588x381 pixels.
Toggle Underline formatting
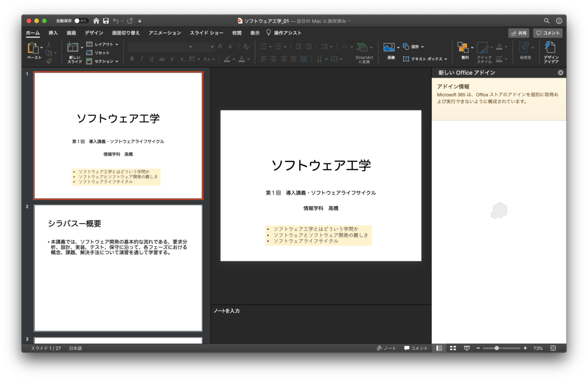click(151, 59)
